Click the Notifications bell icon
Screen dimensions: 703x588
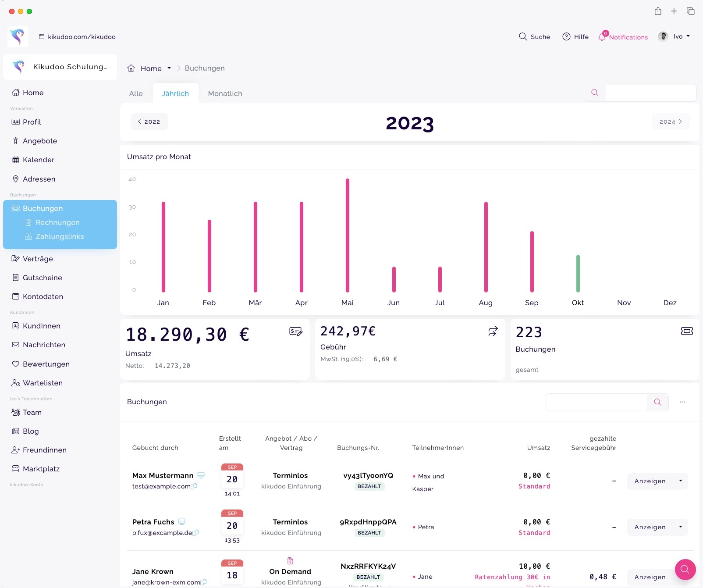(x=602, y=37)
